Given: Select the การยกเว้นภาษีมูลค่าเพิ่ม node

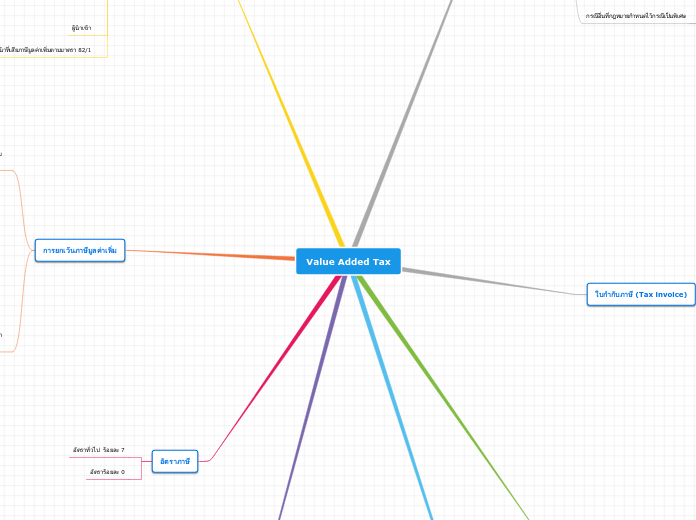Looking at the screenshot, I should 80,250.
